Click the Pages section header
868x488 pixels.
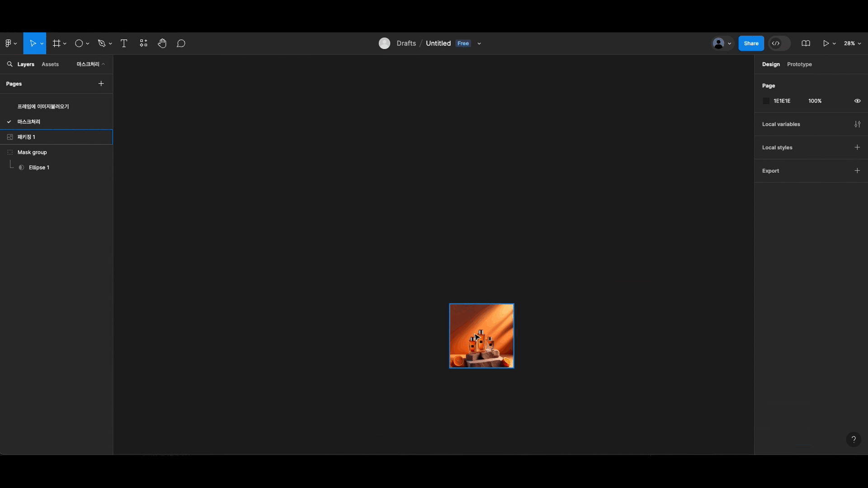click(x=14, y=84)
